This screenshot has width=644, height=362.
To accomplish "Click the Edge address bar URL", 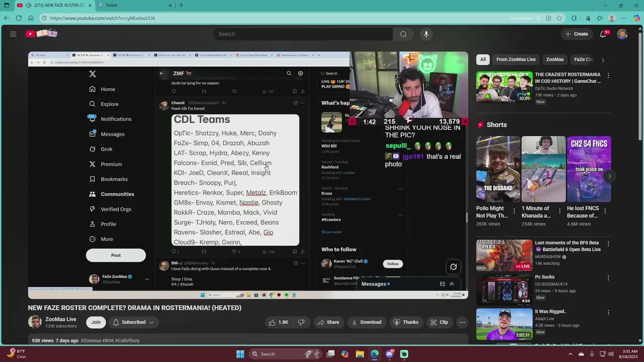I will click(103, 18).
